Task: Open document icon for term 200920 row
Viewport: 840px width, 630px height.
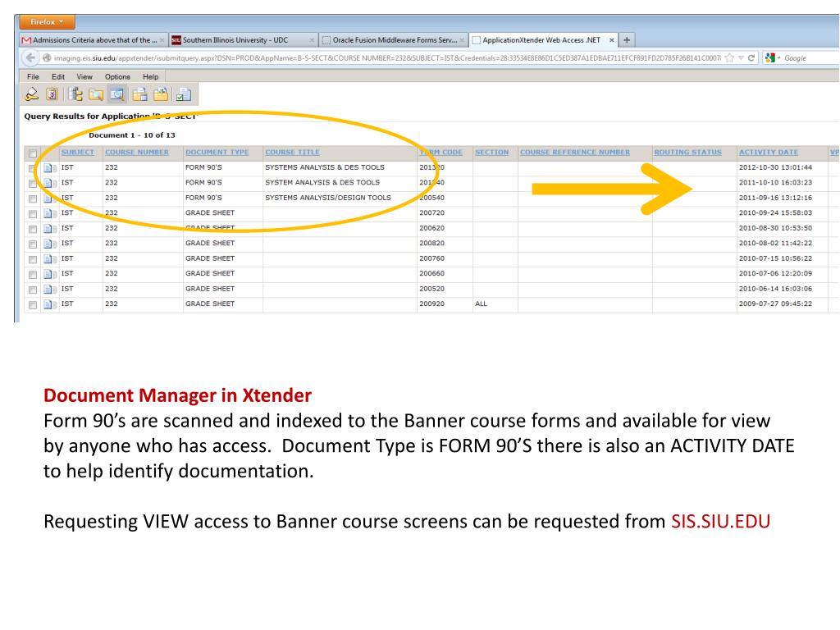Action: pos(50,304)
